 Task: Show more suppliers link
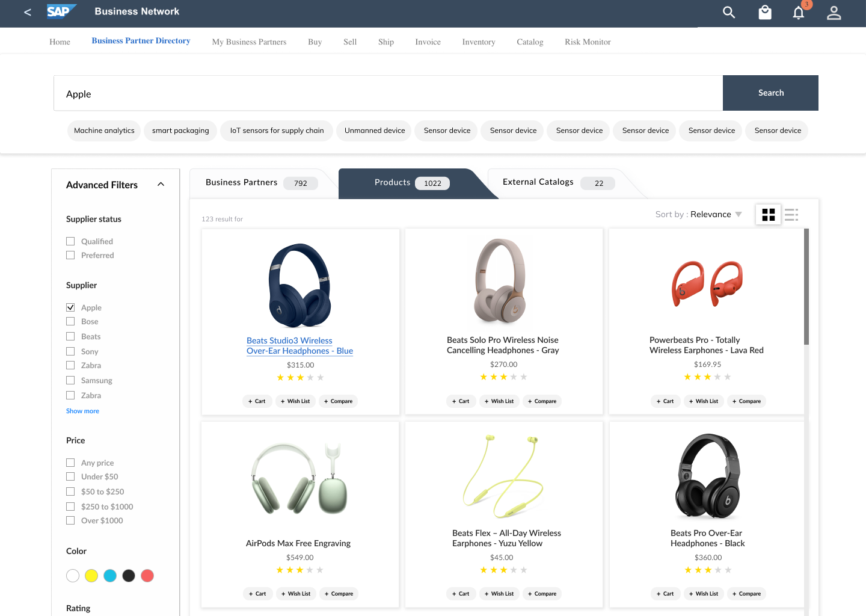pyautogui.click(x=82, y=411)
